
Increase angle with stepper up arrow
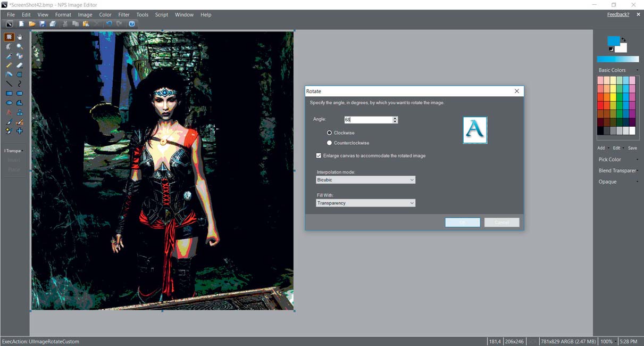(395, 118)
